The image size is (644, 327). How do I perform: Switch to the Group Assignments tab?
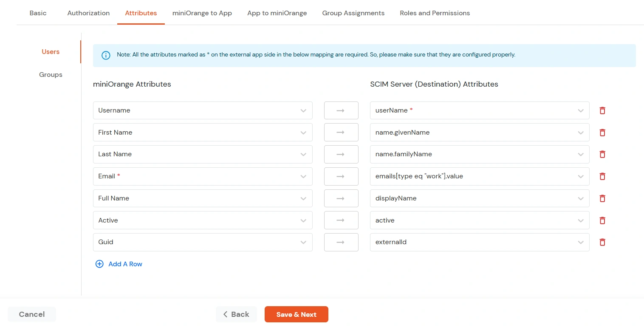(x=353, y=13)
